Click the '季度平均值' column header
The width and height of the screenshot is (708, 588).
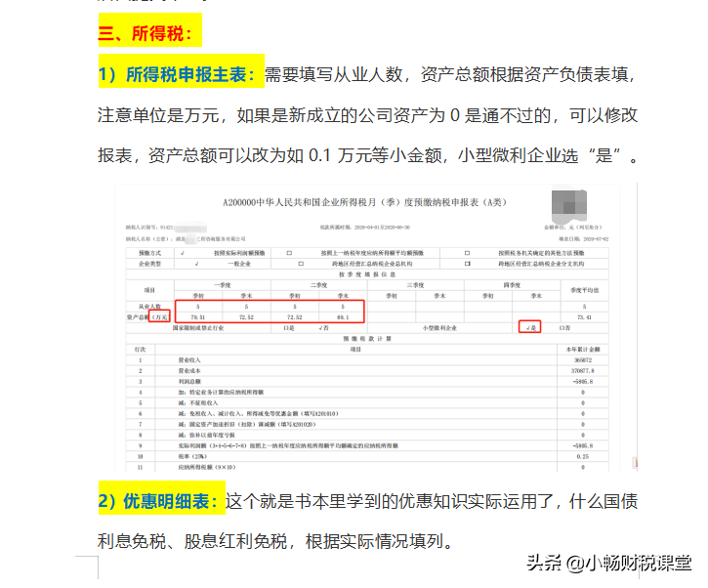[x=584, y=290]
